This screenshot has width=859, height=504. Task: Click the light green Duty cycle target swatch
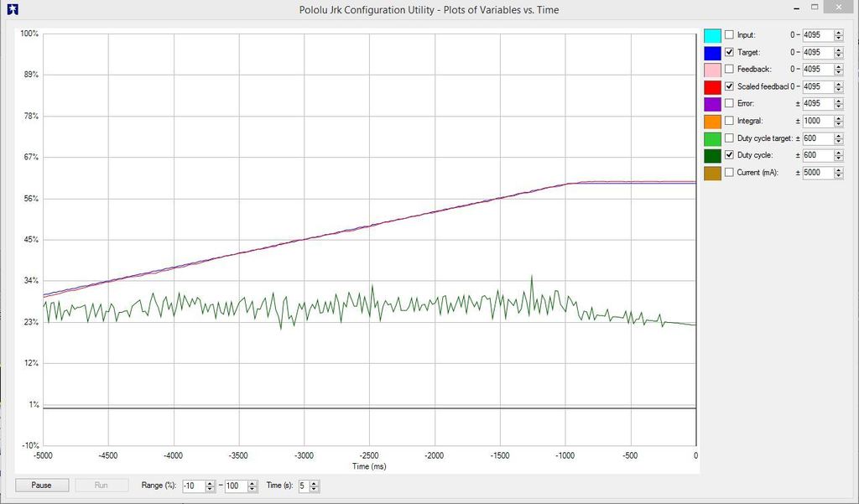point(712,138)
